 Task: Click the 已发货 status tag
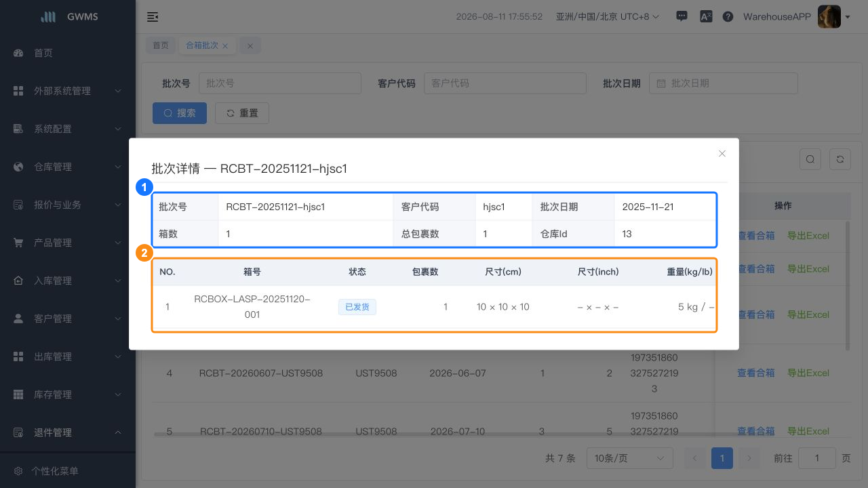tap(357, 307)
